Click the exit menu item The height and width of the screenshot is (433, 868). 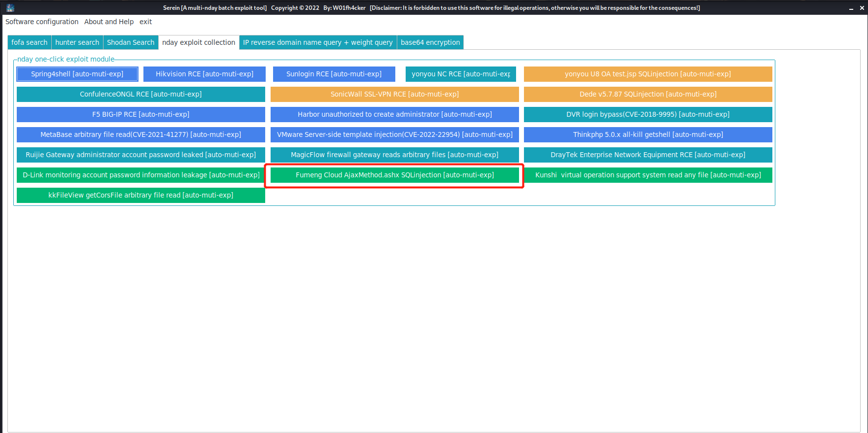145,22
